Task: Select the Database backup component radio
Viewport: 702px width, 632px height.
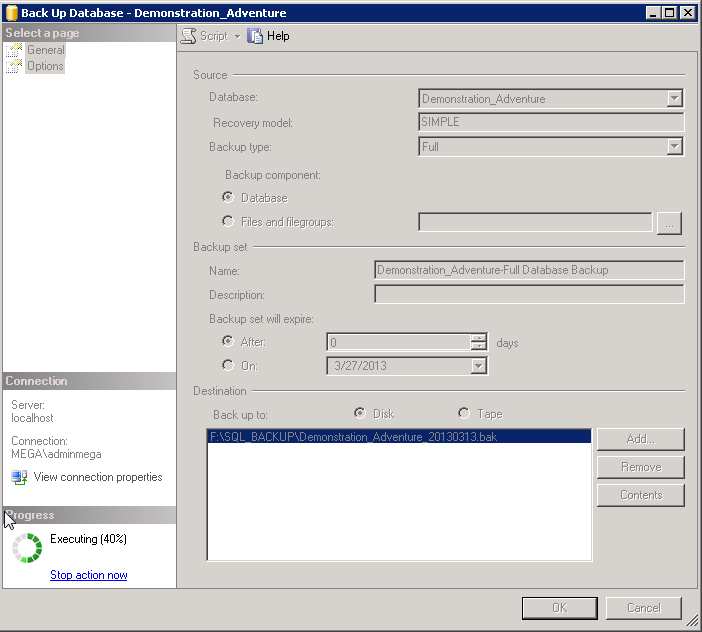Action: 228,198
